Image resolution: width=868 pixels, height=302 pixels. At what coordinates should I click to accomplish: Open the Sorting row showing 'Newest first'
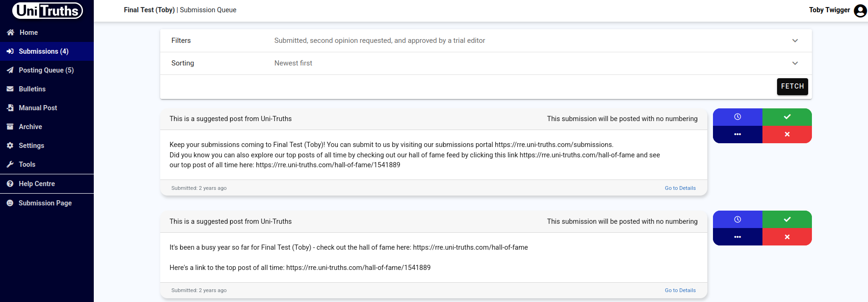pos(486,63)
